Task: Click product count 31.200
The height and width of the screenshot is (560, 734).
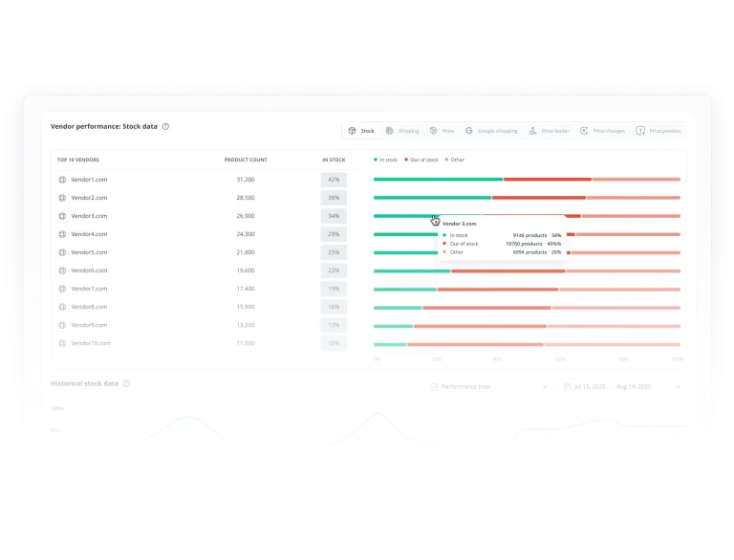Action: click(246, 180)
